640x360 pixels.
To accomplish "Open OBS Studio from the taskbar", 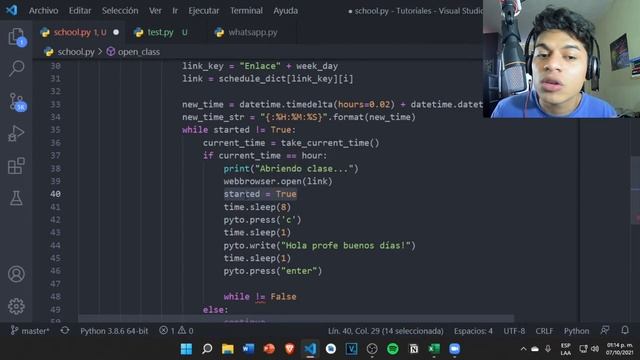I will point(372,349).
